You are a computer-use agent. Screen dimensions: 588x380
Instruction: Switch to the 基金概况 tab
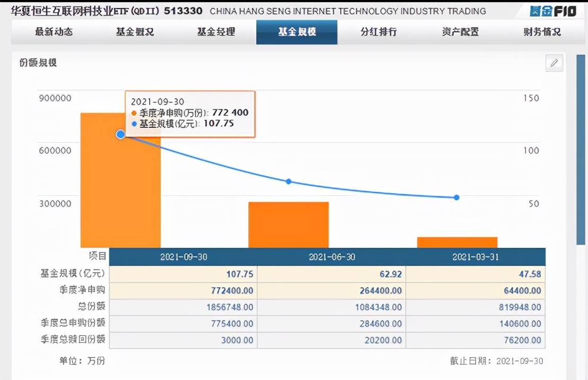pos(135,32)
